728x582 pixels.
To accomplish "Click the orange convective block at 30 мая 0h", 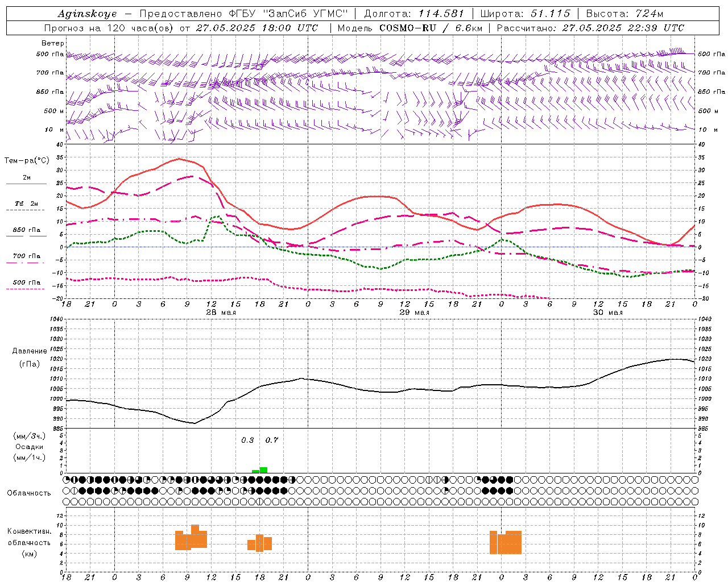I will coord(506,542).
